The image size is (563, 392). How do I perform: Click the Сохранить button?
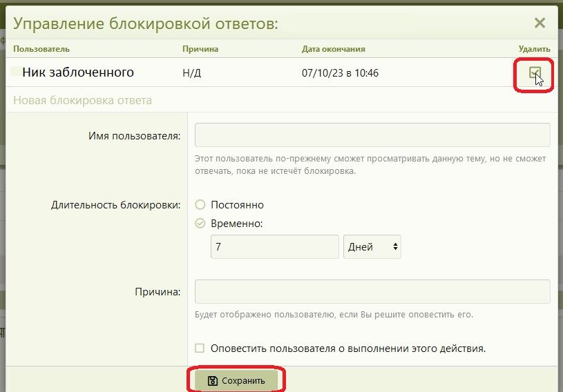click(x=236, y=380)
